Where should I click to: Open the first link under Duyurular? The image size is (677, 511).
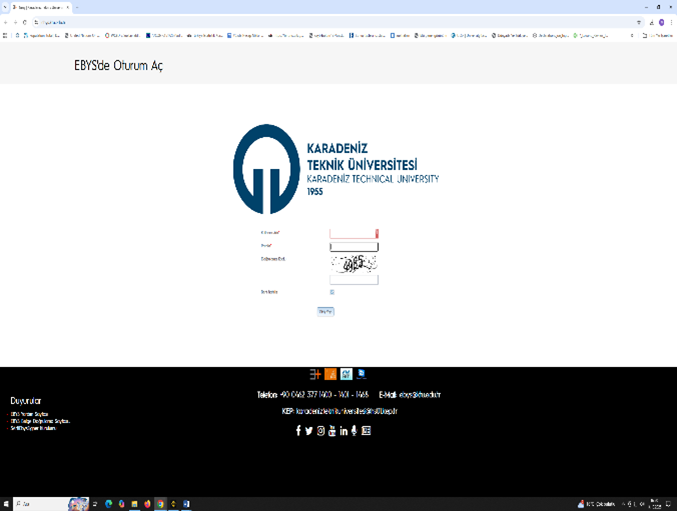pos(29,414)
